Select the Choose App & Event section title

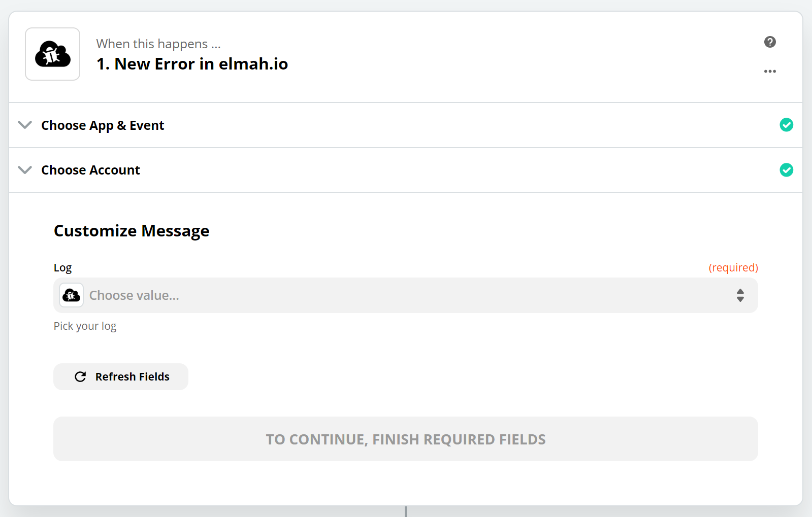[x=103, y=125]
